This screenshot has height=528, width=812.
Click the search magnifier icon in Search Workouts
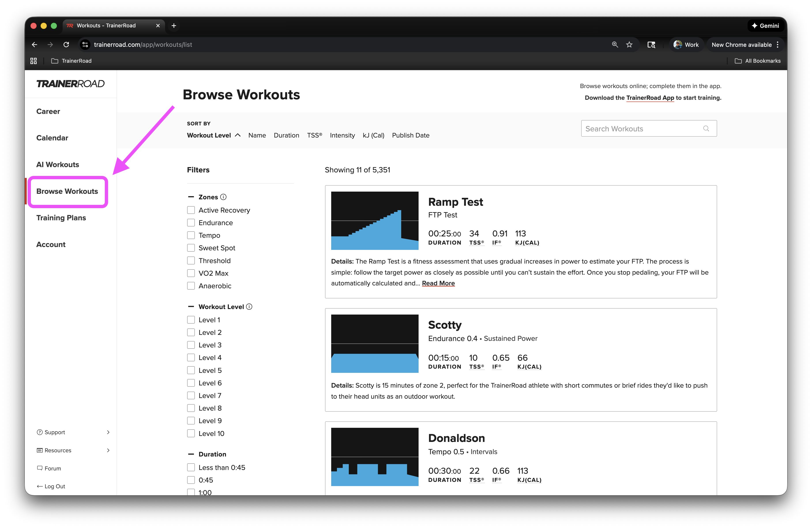[x=706, y=129]
